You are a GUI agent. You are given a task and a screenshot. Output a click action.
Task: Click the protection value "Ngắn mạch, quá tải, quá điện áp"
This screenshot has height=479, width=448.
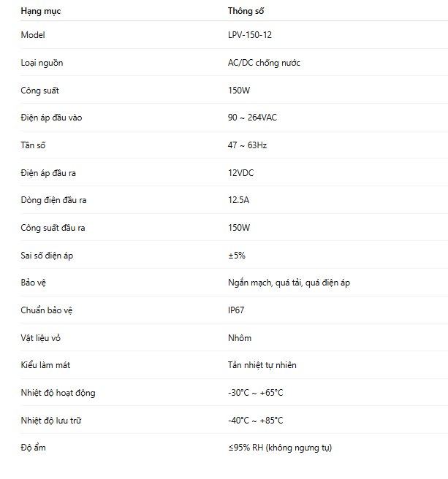tap(289, 283)
